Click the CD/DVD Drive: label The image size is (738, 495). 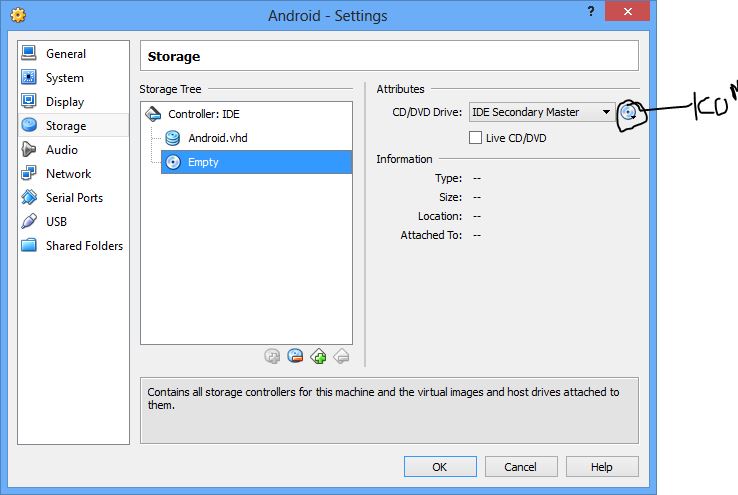(427, 112)
